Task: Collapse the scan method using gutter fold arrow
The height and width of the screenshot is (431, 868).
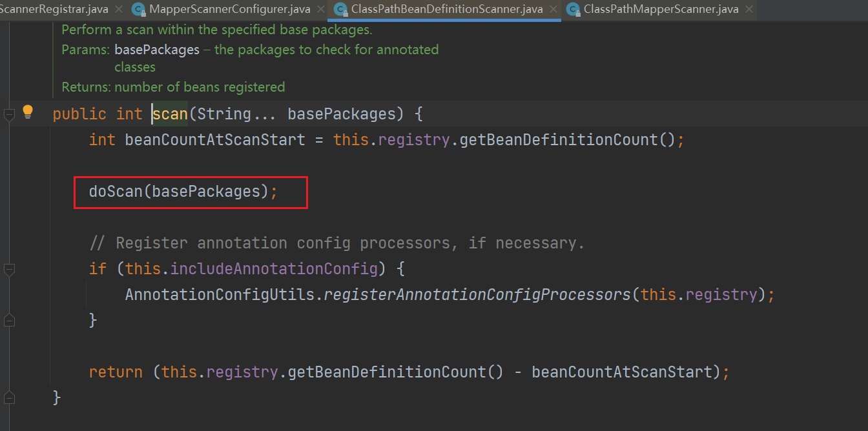Action: coord(8,115)
